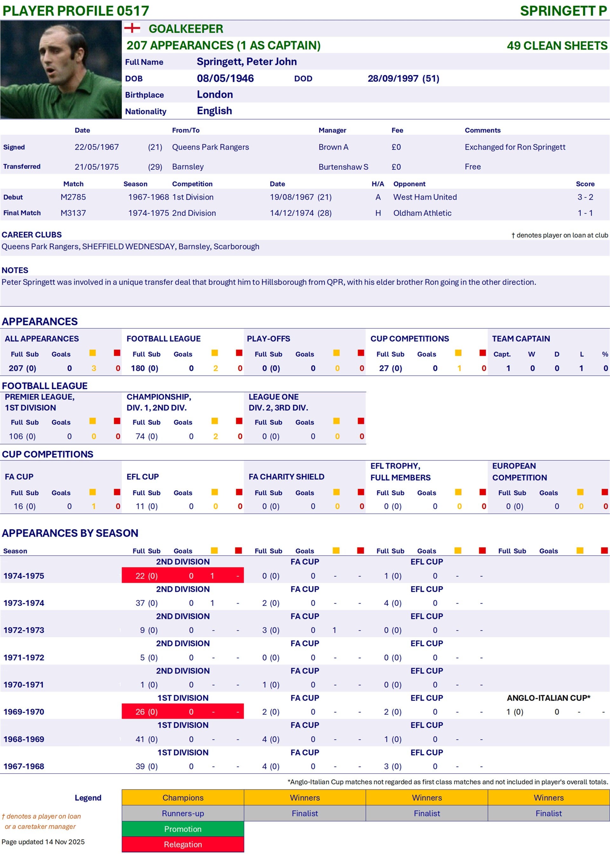This screenshot has height=868, width=610.
Task: Click the yellow card icon under League One
Action: tap(336, 421)
